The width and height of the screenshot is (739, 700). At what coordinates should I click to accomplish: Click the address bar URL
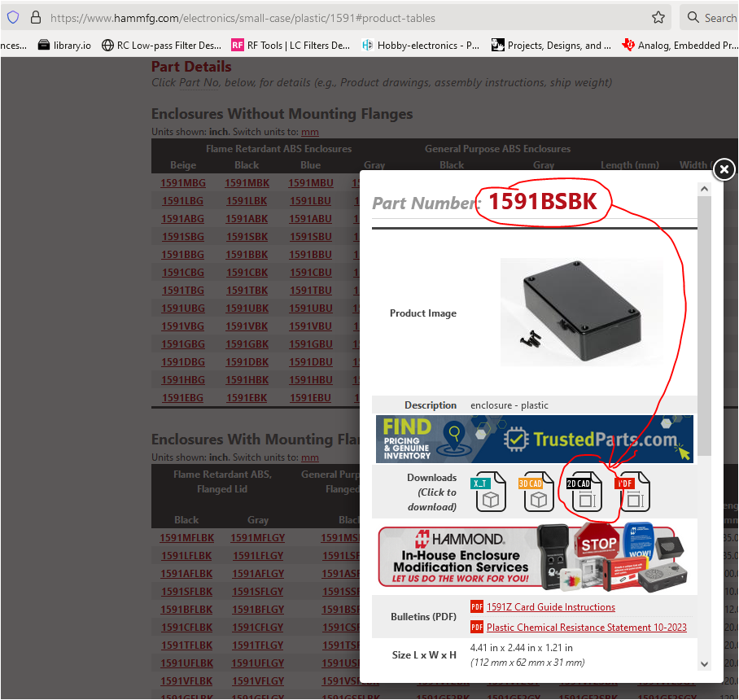pos(243,18)
